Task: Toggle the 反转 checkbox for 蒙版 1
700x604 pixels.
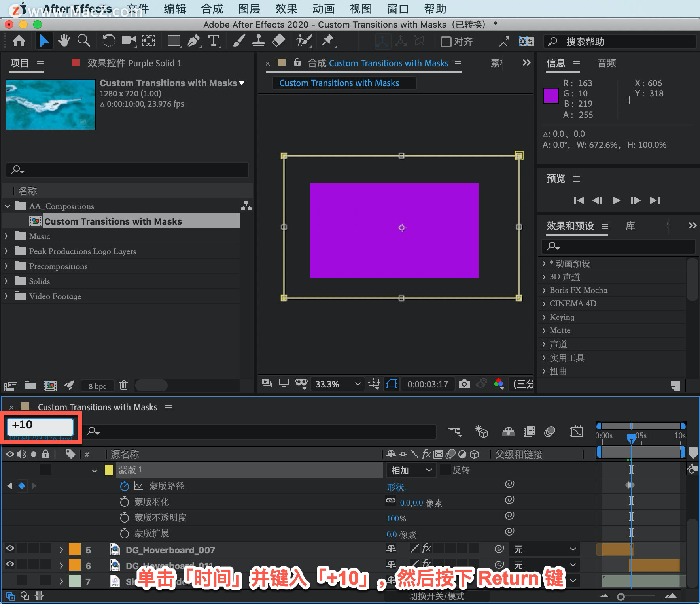Action: coord(445,470)
